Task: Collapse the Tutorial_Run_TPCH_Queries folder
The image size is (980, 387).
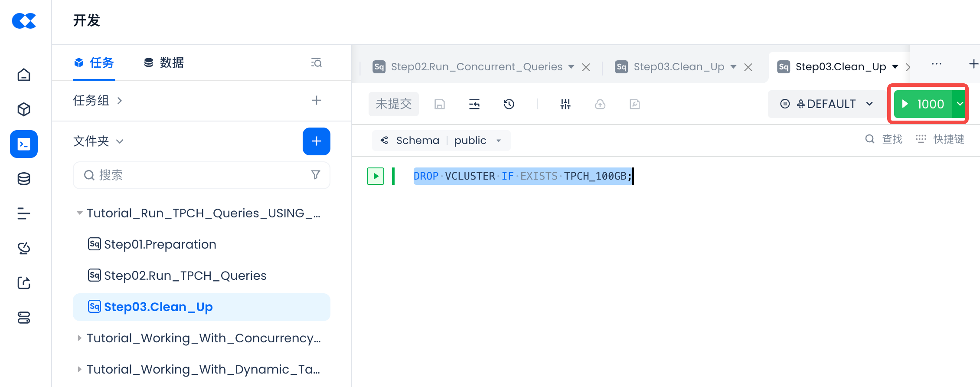Action: tap(79, 213)
